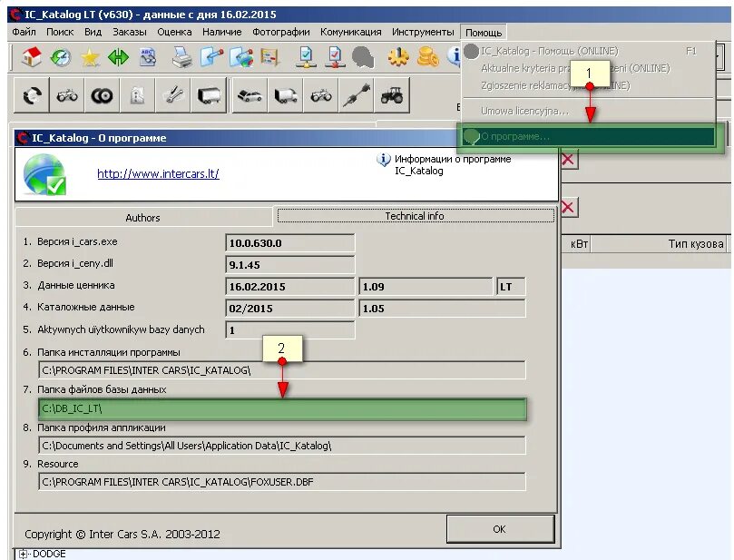Click the application profile folder field
Image resolution: width=734 pixels, height=560 pixels.
[x=282, y=446]
